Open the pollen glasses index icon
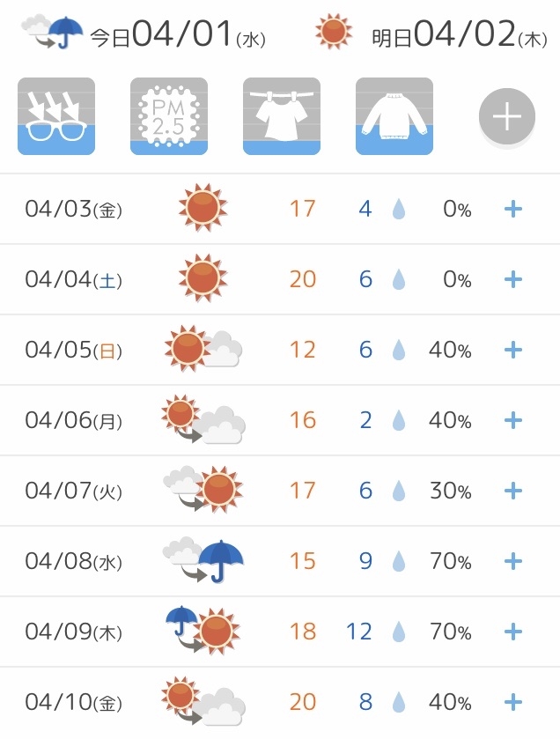The image size is (560, 739). [56, 116]
